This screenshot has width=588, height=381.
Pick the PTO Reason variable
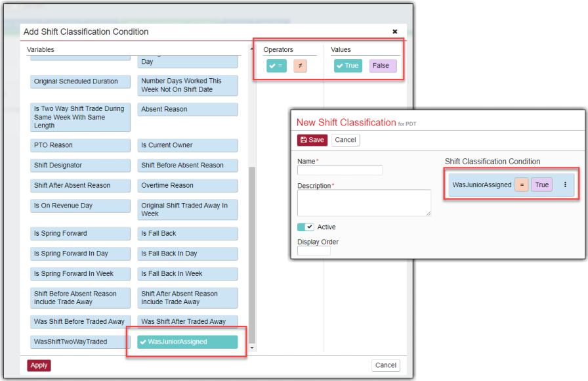(x=81, y=145)
